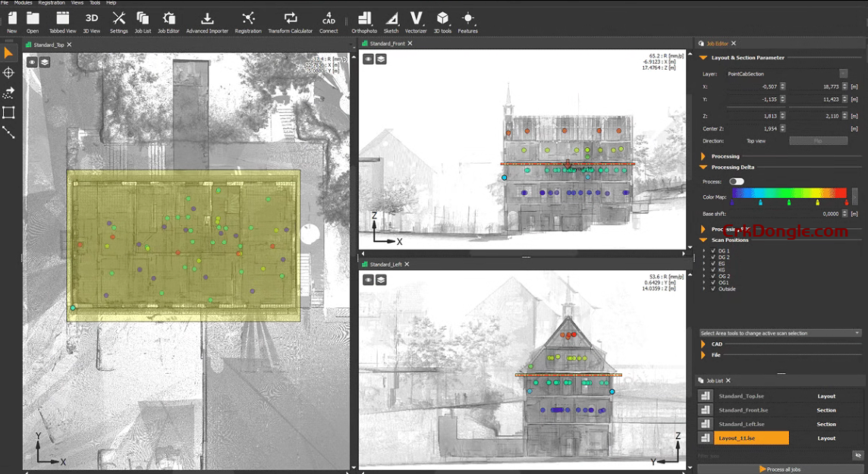The width and height of the screenshot is (868, 474).
Task: Launch the Vectorizer module
Action: point(415,20)
